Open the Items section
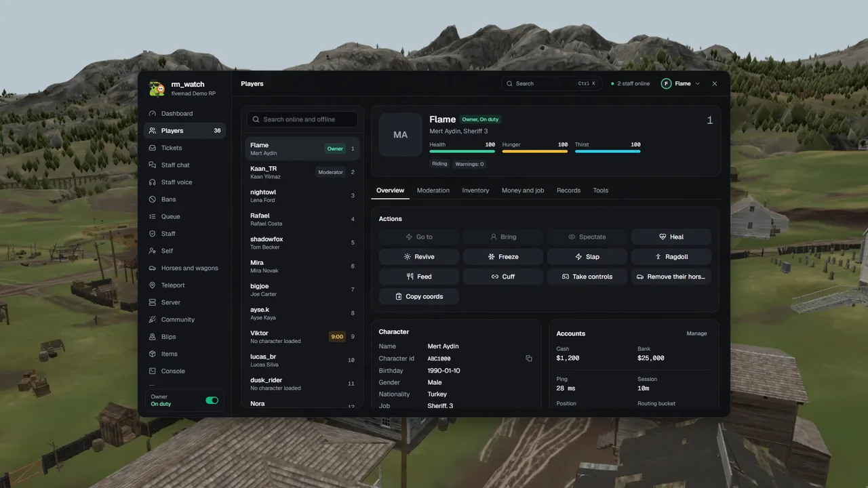 [184, 354]
